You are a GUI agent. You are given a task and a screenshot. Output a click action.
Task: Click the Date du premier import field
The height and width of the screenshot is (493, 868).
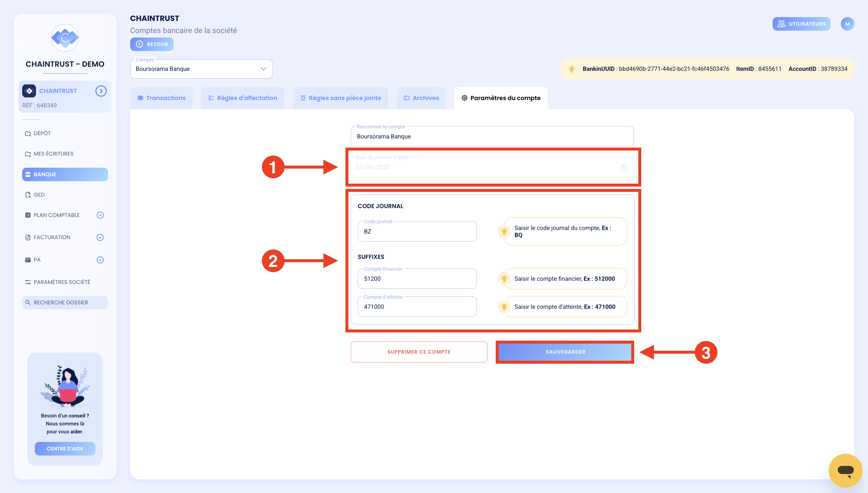[x=492, y=167]
